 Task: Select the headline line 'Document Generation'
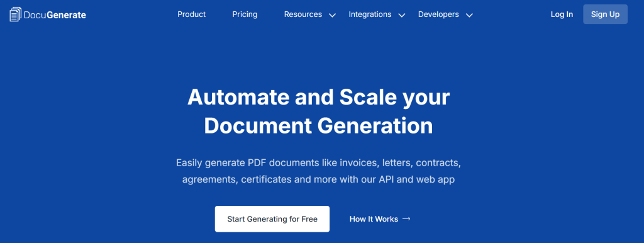[318, 127]
